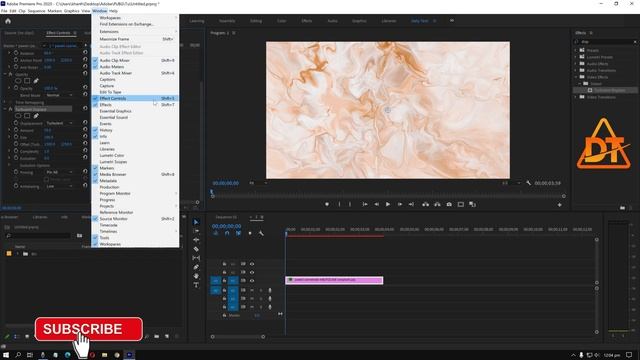Click Step Back 1 Frame button
This screenshot has width=640, height=360.
pos(376,204)
